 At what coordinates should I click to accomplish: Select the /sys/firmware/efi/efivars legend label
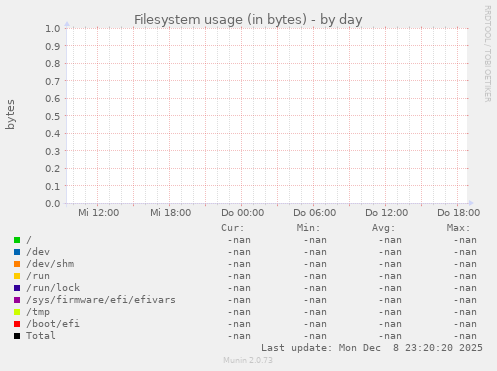pyautogui.click(x=101, y=300)
